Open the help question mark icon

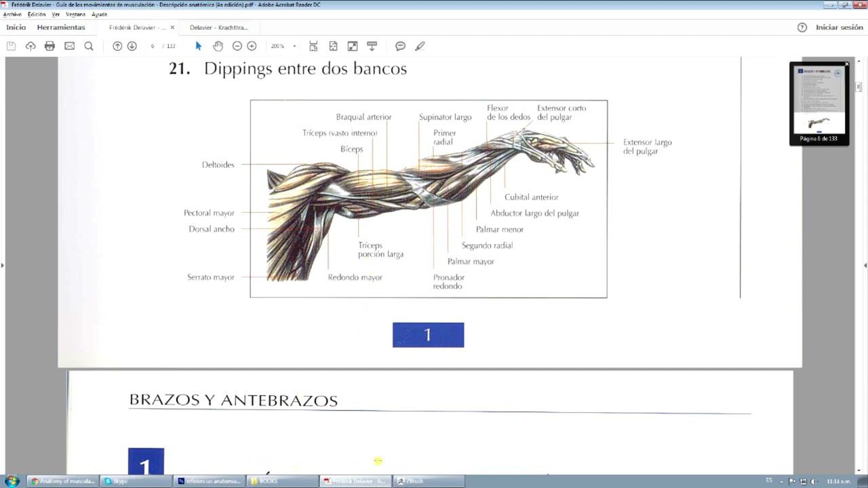(802, 28)
